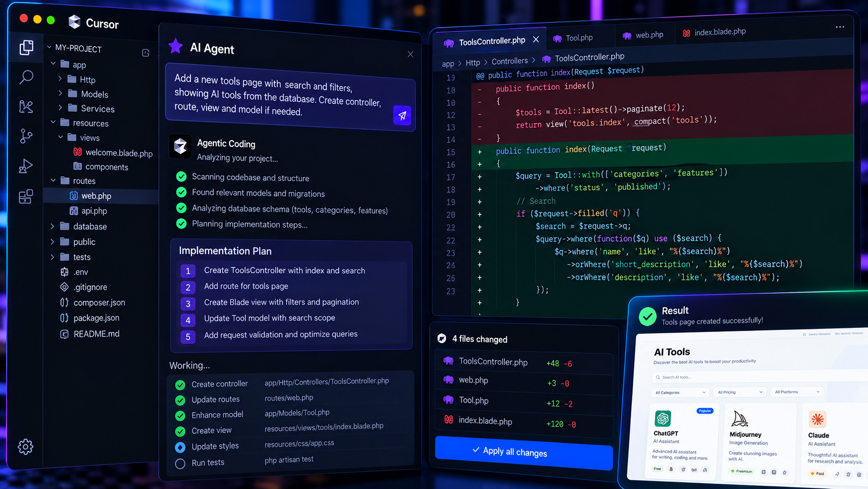
Task: Open the All Pricing dropdown
Action: click(740, 392)
